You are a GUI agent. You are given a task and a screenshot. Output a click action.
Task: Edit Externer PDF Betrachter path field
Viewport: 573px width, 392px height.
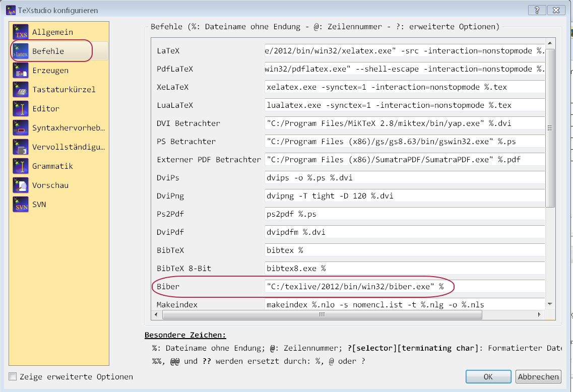(x=405, y=160)
